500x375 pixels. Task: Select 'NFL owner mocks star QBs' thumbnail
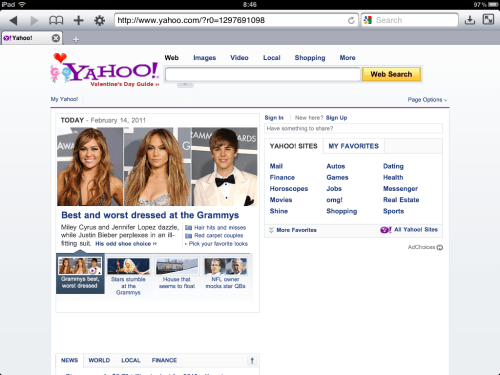click(226, 273)
